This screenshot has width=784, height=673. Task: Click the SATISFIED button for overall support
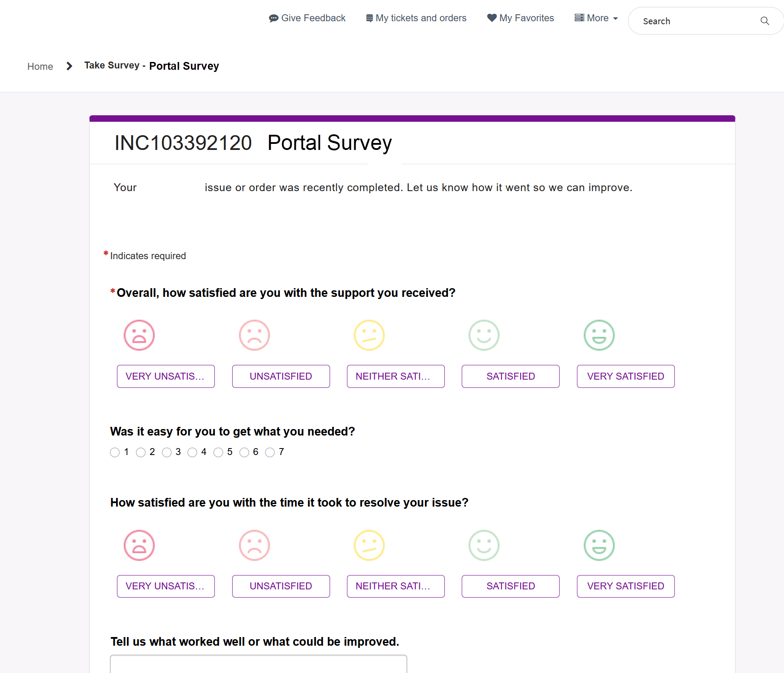click(510, 376)
